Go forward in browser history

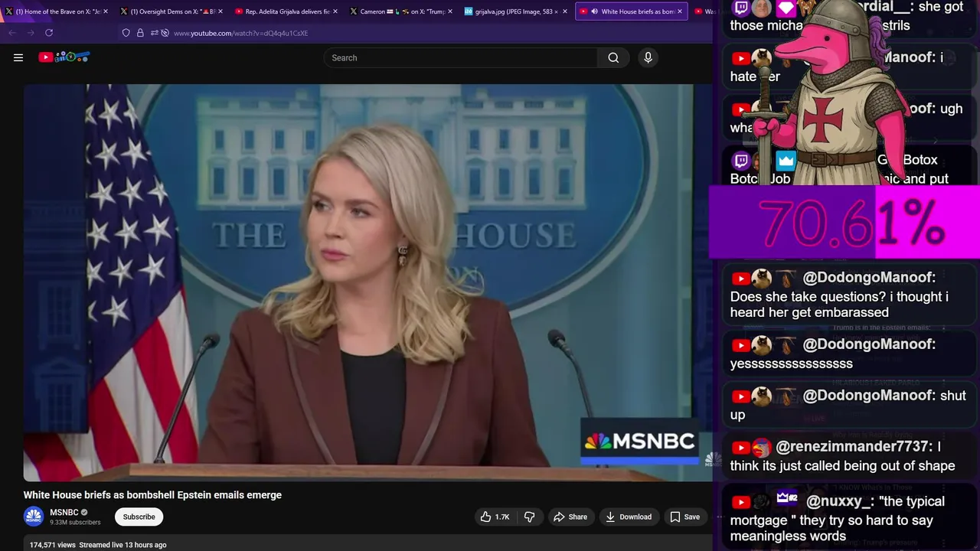pos(30,33)
